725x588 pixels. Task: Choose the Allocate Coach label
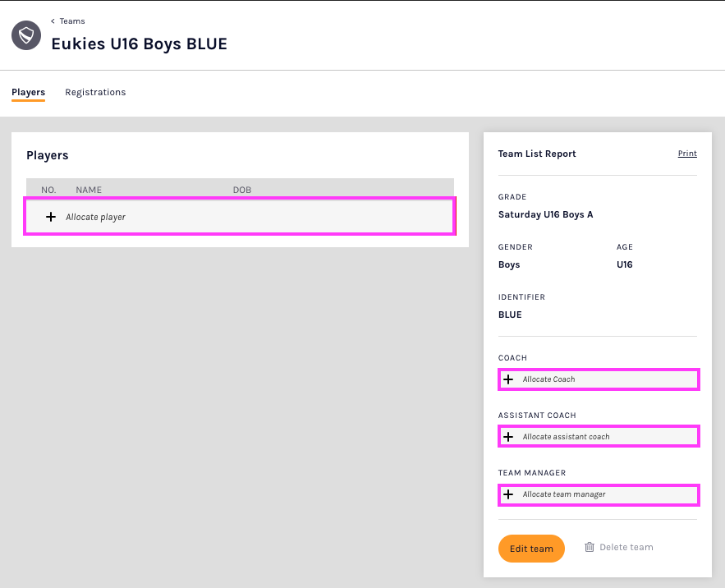(548, 379)
